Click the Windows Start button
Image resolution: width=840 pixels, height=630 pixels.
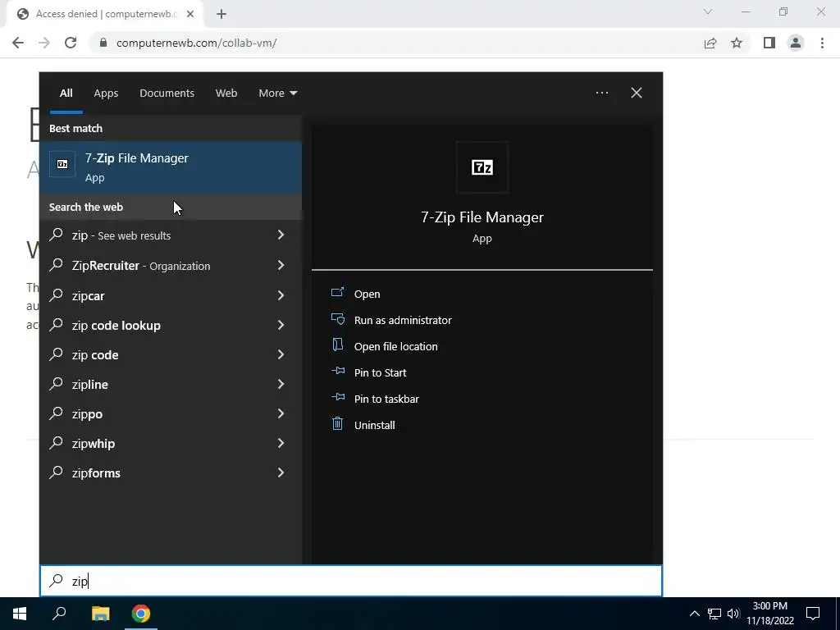click(20, 614)
